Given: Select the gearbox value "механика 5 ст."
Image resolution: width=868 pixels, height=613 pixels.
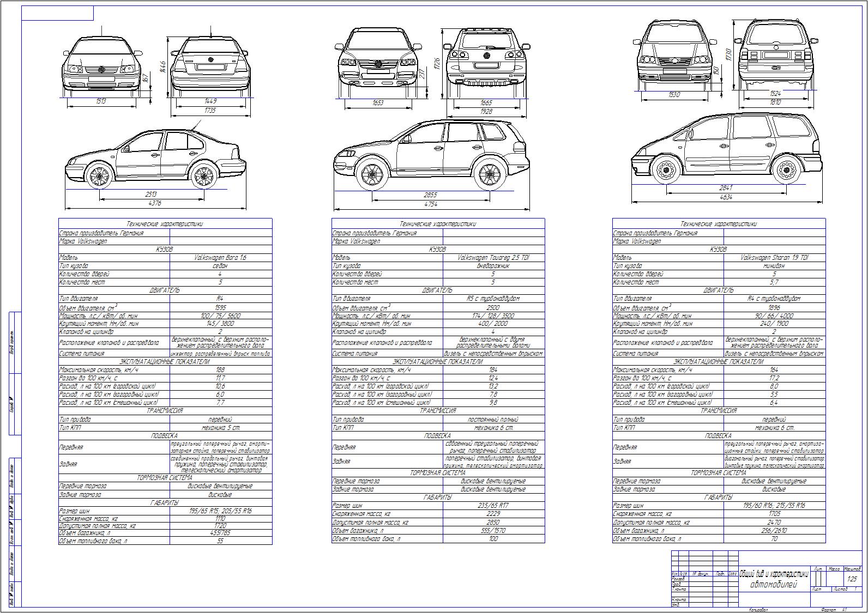Looking at the screenshot, I should [220, 428].
